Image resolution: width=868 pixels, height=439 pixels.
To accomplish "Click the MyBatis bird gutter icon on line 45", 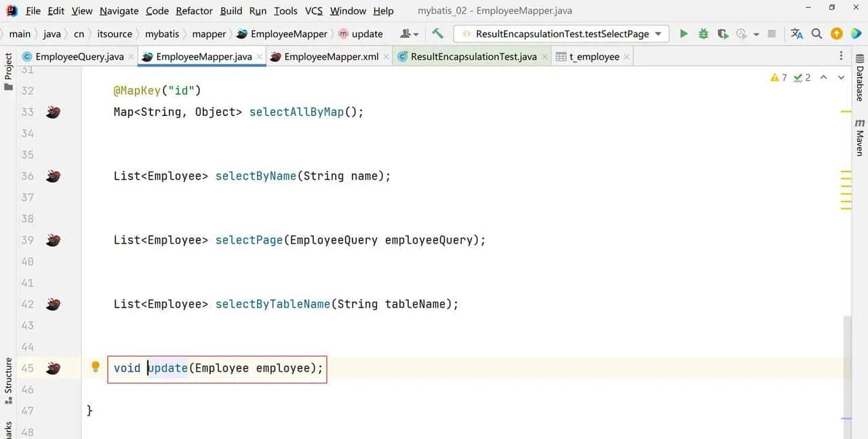I will [54, 368].
